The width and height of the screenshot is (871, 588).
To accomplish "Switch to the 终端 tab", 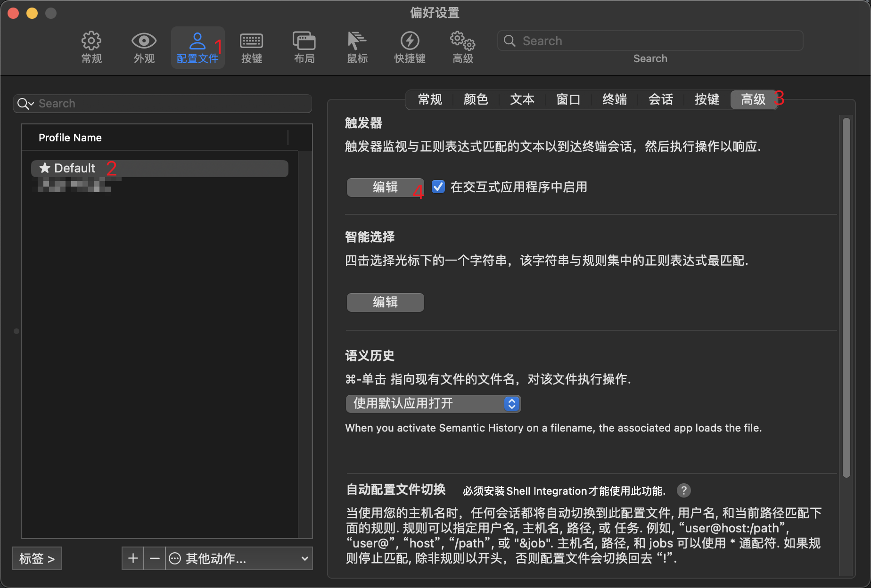I will point(614,99).
